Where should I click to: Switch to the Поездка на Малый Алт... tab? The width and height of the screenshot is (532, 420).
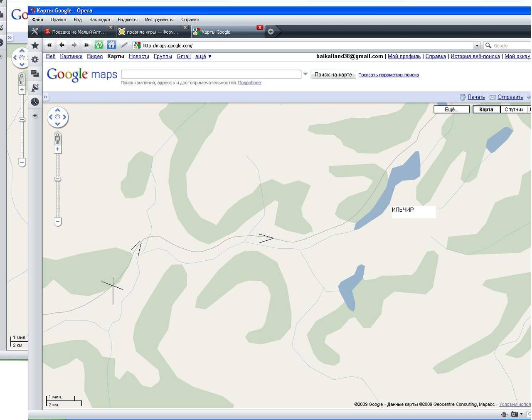pyautogui.click(x=79, y=32)
